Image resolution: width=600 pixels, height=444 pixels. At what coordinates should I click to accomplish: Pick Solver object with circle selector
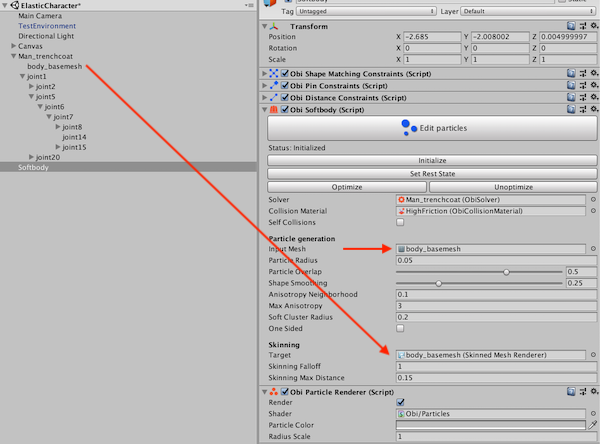pos(593,199)
